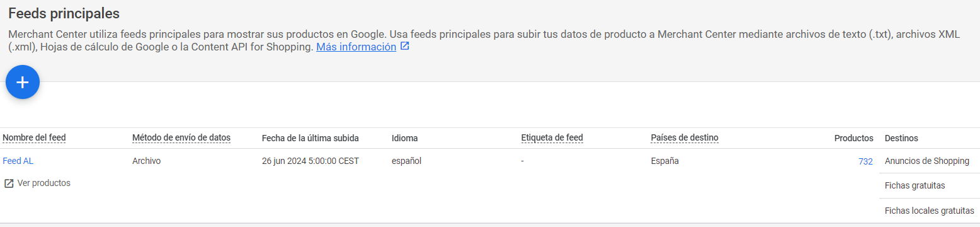Click the España destination country cell
This screenshot has height=227, width=980.
click(x=665, y=161)
